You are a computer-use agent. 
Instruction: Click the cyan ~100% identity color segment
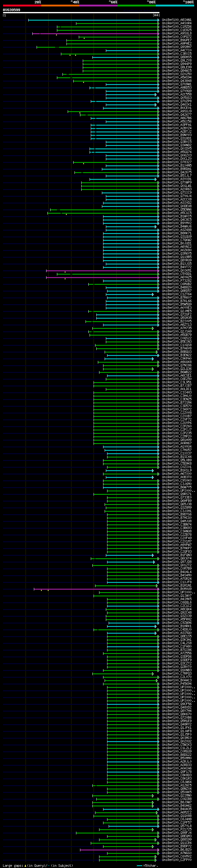click(175, 6)
